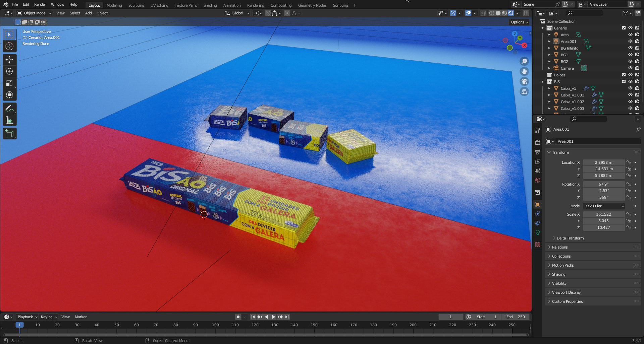
Task: Switch to wireframe viewport shading
Action: click(492, 13)
